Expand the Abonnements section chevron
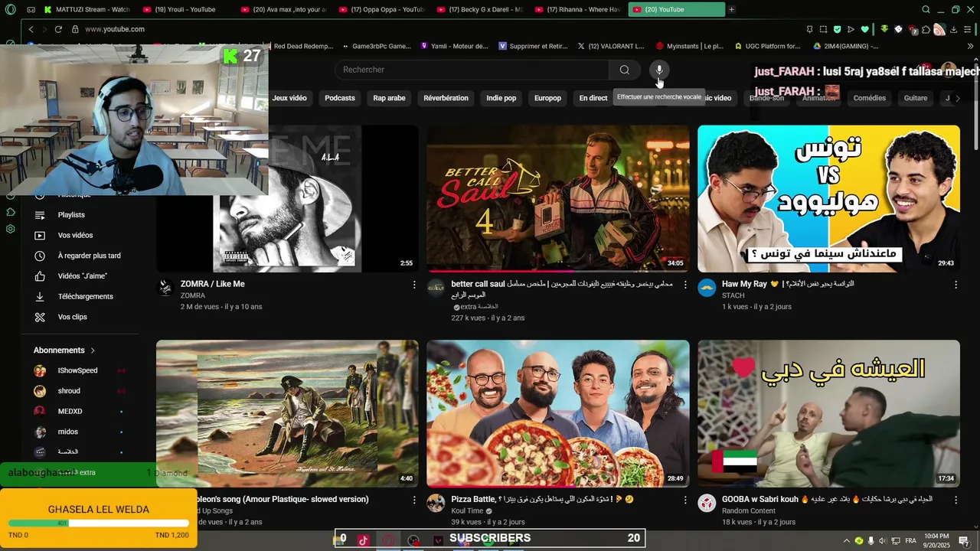The height and width of the screenshot is (551, 980). point(93,350)
